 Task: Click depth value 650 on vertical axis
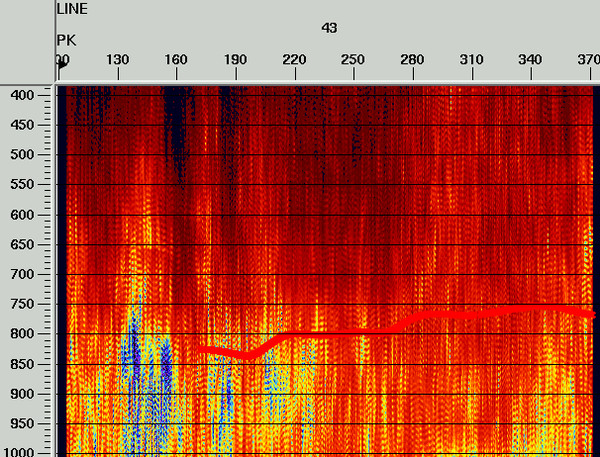tap(22, 244)
